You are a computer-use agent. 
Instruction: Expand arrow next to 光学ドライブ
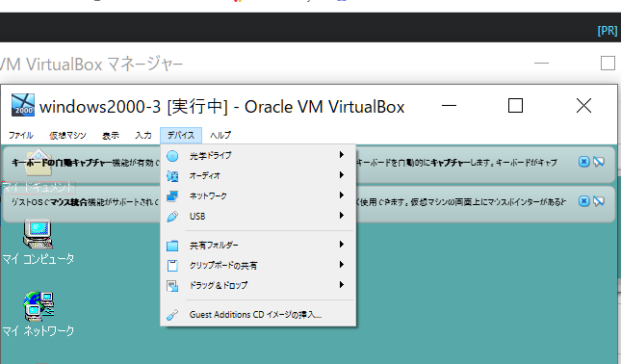tap(342, 154)
